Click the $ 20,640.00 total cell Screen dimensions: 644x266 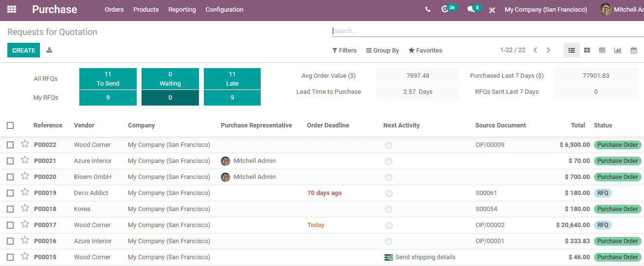pyautogui.click(x=573, y=225)
